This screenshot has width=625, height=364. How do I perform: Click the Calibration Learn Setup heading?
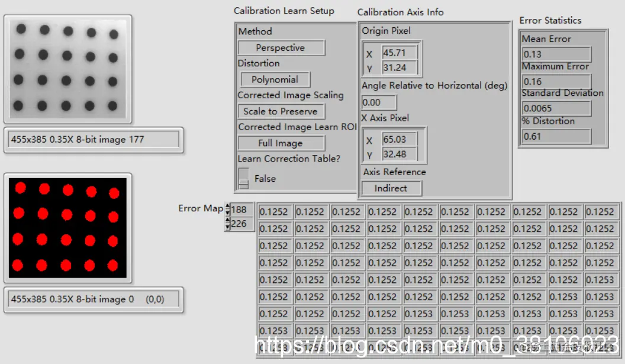tap(284, 11)
